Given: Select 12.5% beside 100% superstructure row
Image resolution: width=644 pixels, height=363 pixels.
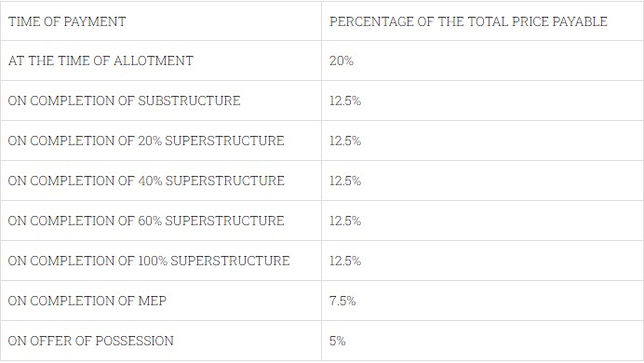Looking at the screenshot, I should [x=345, y=261].
